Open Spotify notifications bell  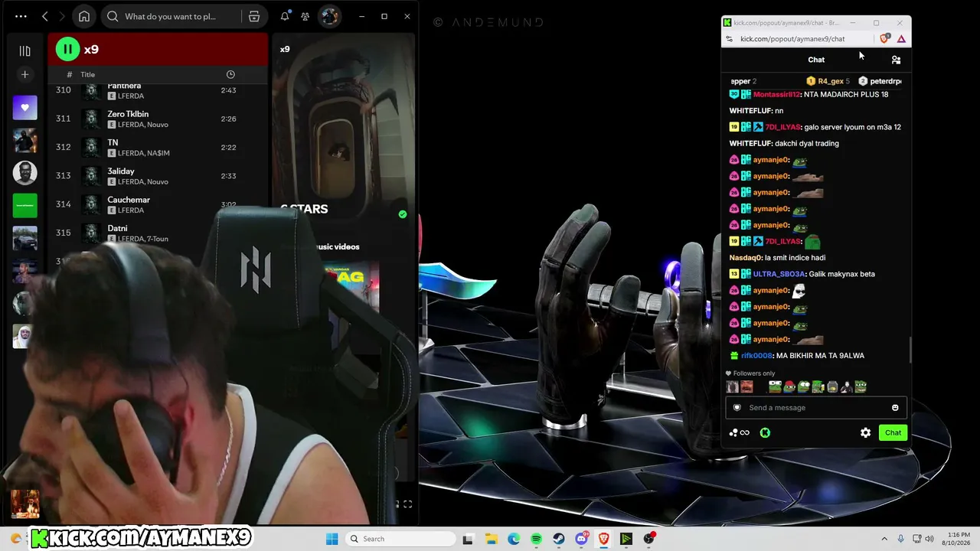coord(285,16)
